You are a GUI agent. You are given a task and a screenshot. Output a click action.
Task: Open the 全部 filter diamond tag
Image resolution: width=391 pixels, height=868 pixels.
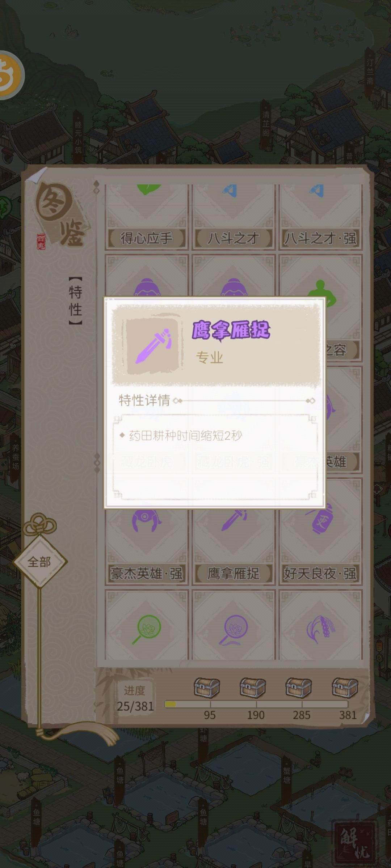click(40, 562)
